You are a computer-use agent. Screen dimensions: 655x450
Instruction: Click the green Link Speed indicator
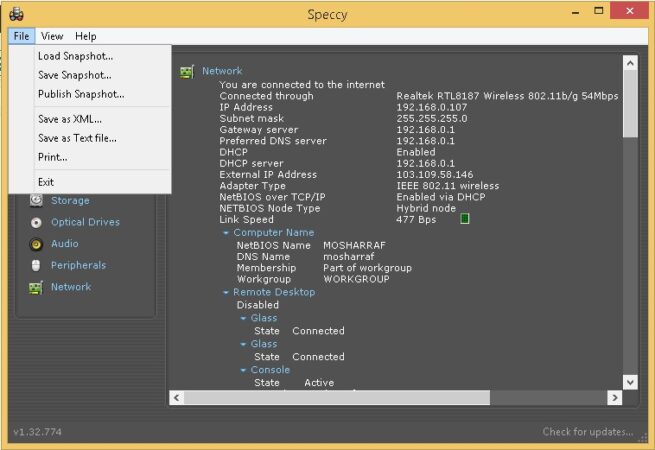(465, 219)
